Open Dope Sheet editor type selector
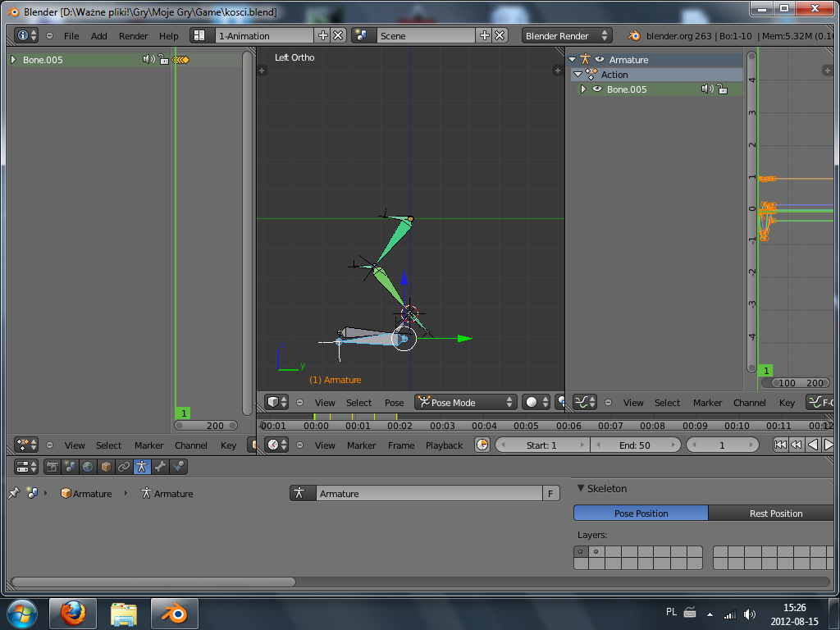Viewport: 840px width, 630px height. click(x=25, y=445)
